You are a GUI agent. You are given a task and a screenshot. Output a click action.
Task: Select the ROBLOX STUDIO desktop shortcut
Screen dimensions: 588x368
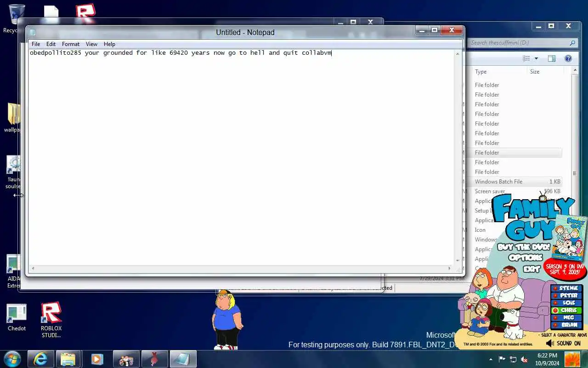[x=51, y=320]
